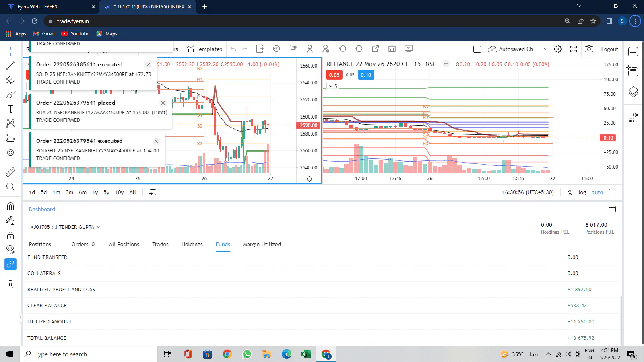The height and width of the screenshot is (362, 644).
Task: Select the chart patterns tool
Action: pyautogui.click(x=10, y=123)
